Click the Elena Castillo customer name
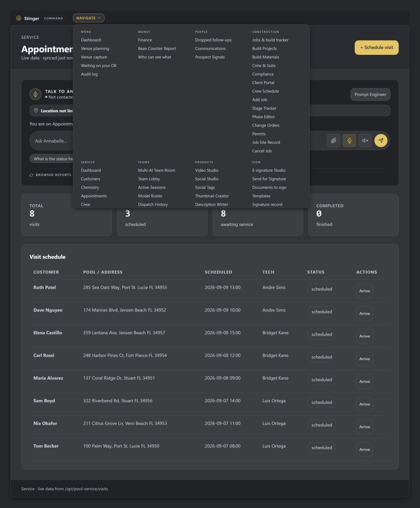Screen dimensions: 420x508 pos(48,333)
